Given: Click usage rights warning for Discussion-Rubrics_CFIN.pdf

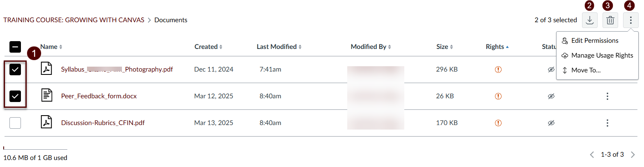Looking at the screenshot, I should coord(498,123).
